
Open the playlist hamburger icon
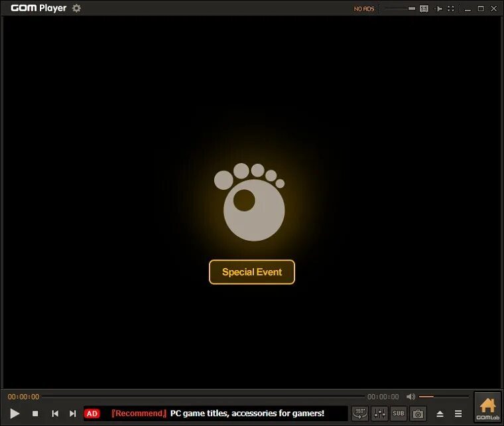458,413
